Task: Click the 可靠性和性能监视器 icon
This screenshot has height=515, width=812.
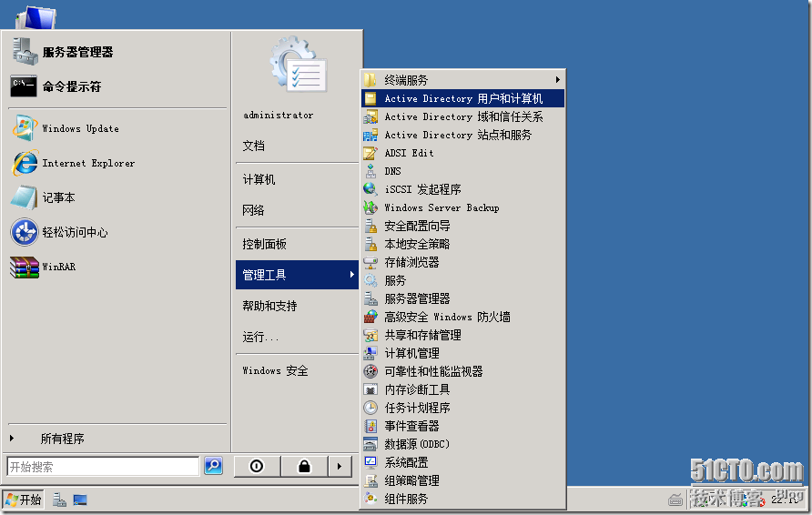Action: 370,371
